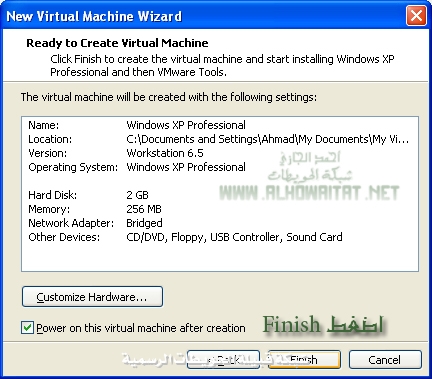Image resolution: width=432 pixels, height=379 pixels.
Task: Click Finish to create the virtual machine
Action: point(304,360)
